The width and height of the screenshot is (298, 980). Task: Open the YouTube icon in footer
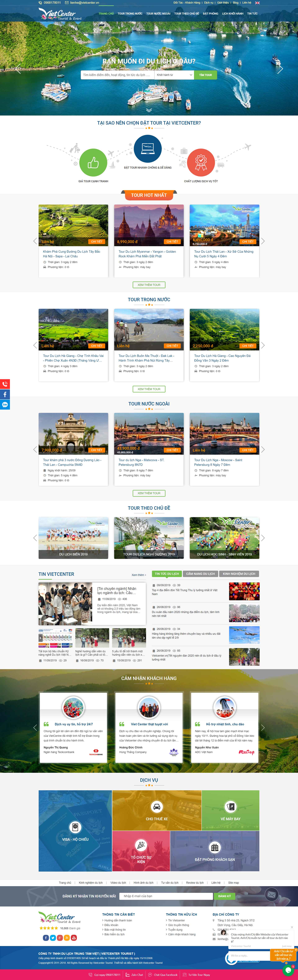click(74, 938)
